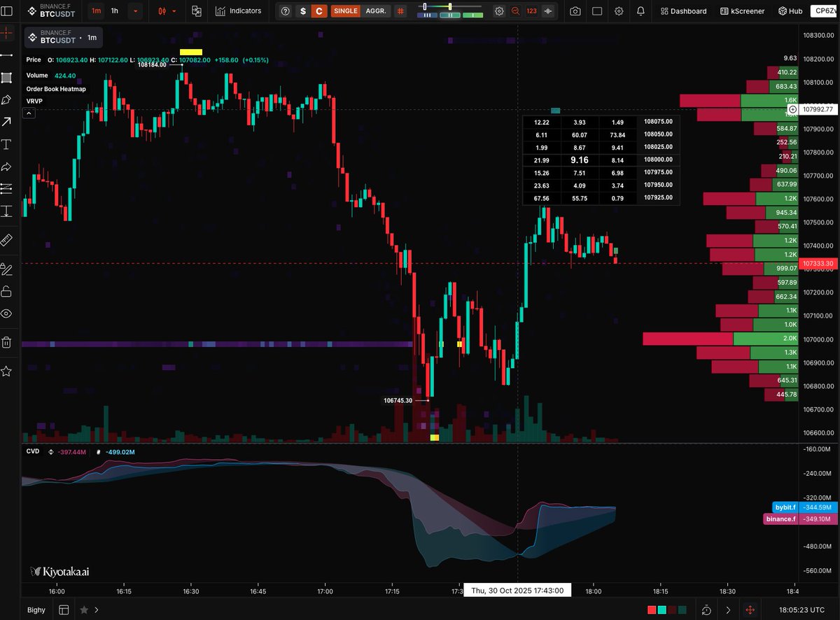Viewport: 840px width, 620px height.
Task: Toggle the dollar sign S button
Action: point(302,11)
